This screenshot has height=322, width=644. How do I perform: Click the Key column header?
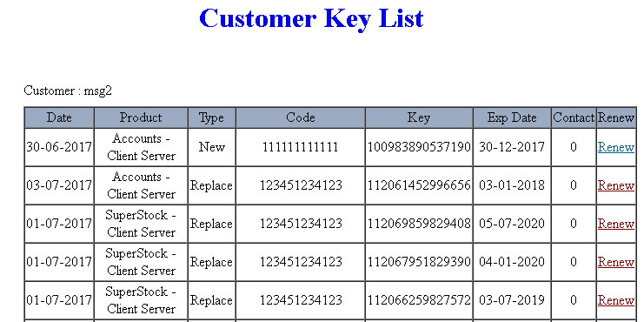click(419, 117)
